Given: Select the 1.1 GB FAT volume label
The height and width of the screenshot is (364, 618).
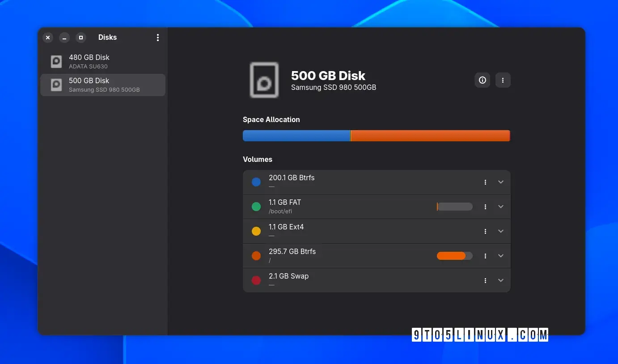Looking at the screenshot, I should [285, 202].
